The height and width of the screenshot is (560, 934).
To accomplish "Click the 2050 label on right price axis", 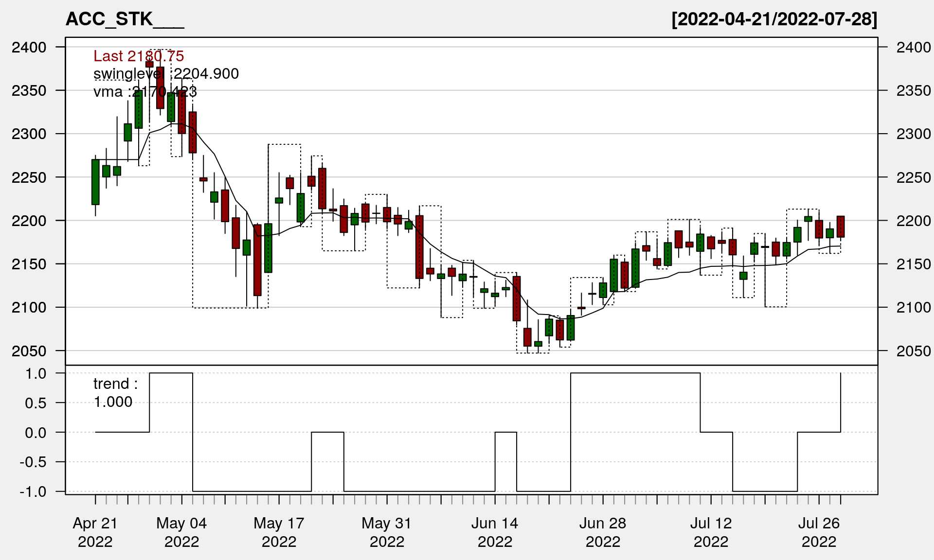I will [x=914, y=350].
